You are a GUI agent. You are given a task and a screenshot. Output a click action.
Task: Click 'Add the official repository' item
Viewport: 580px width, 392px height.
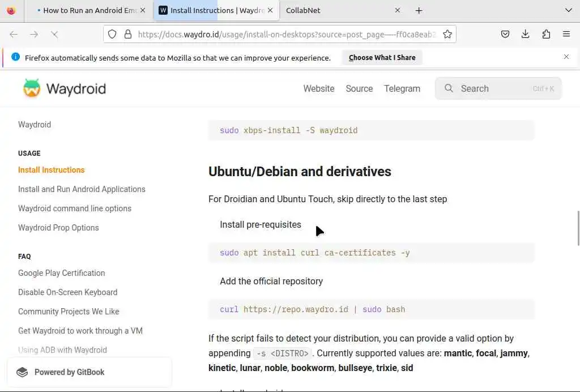271,281
